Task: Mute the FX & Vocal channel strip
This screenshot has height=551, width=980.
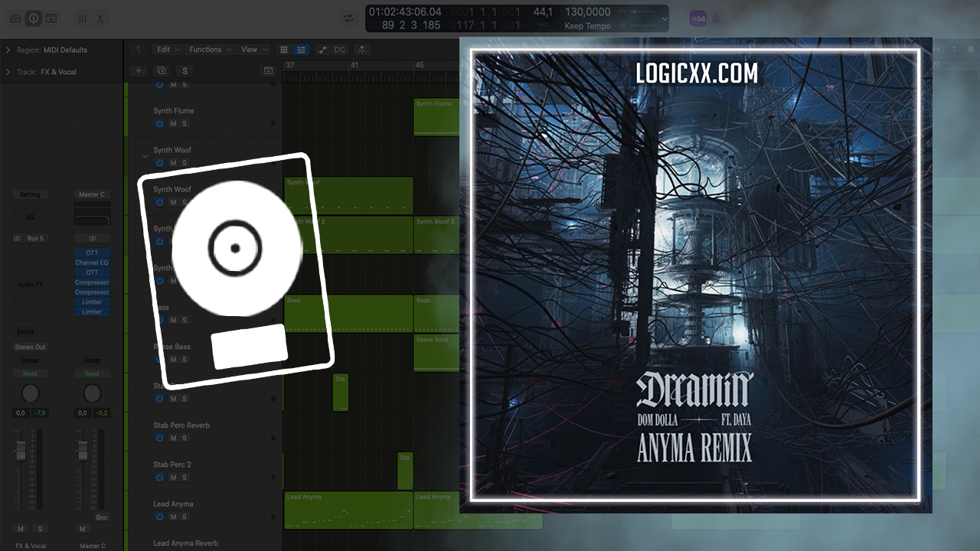Action: (x=21, y=529)
